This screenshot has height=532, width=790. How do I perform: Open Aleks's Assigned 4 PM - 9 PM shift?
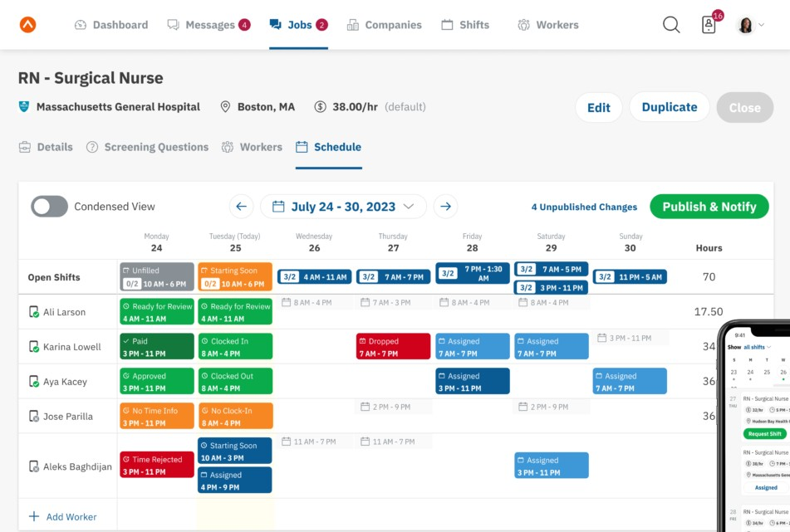(x=235, y=481)
